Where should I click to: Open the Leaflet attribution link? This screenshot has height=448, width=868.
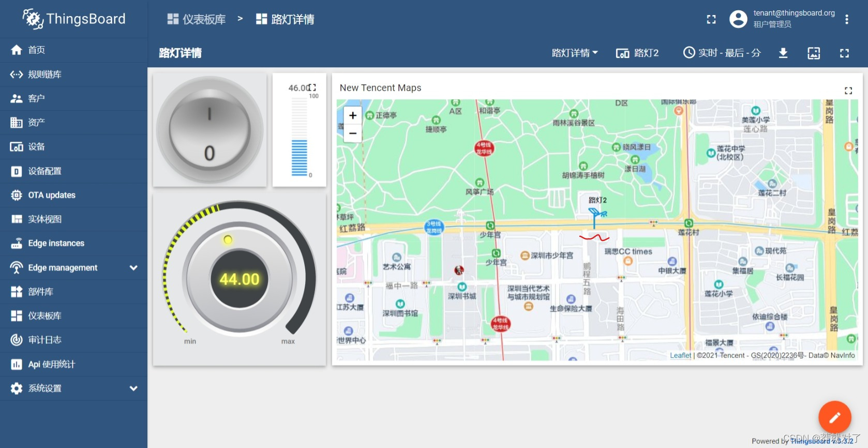coord(680,355)
